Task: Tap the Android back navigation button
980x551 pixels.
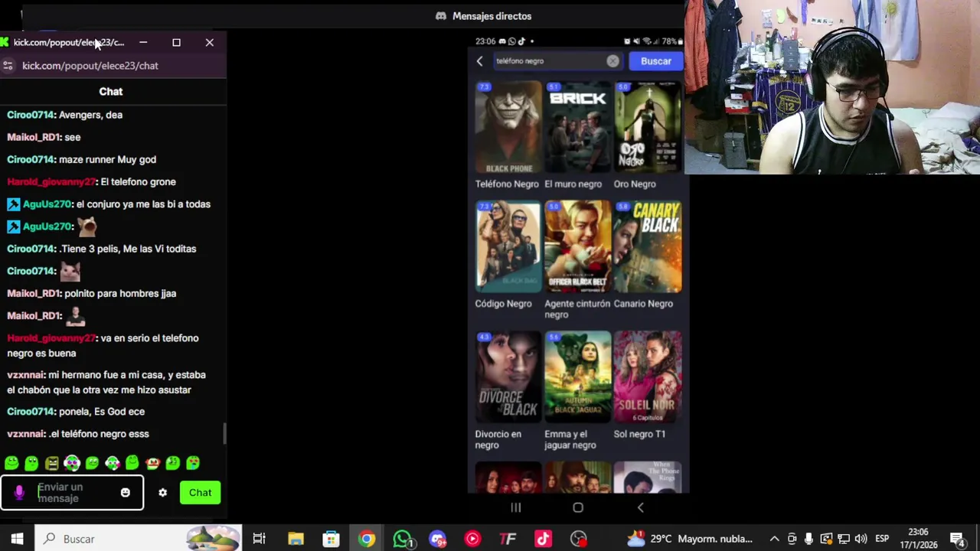Action: point(641,507)
